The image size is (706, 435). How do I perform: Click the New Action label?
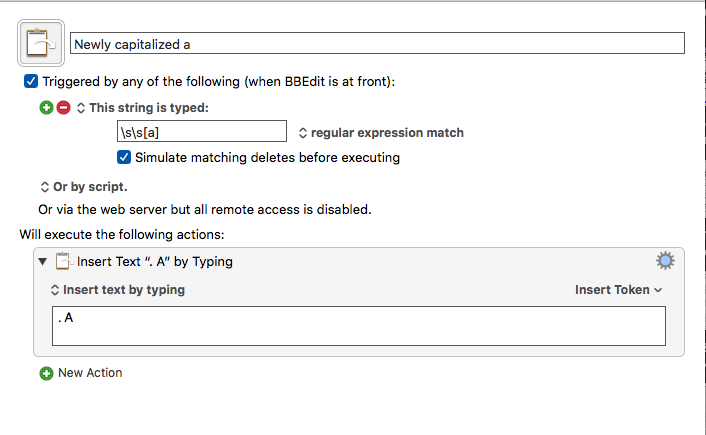point(90,373)
